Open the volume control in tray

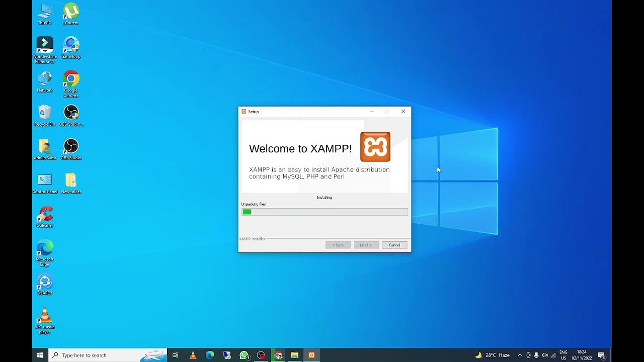[x=545, y=355]
